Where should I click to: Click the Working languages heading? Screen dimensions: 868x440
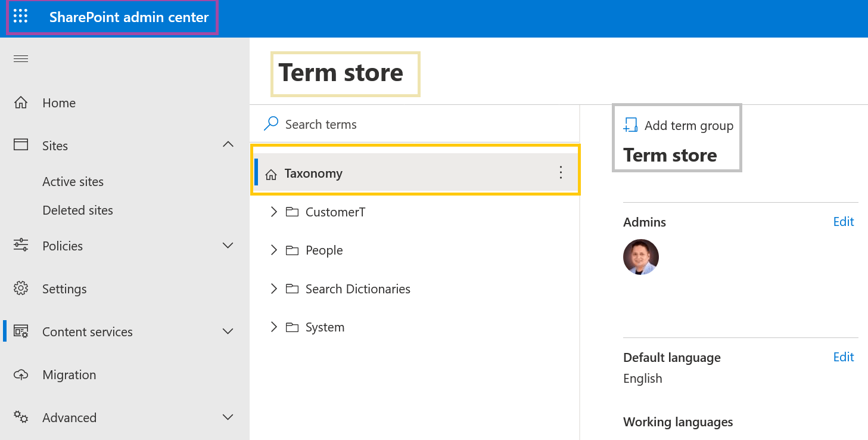click(x=678, y=422)
